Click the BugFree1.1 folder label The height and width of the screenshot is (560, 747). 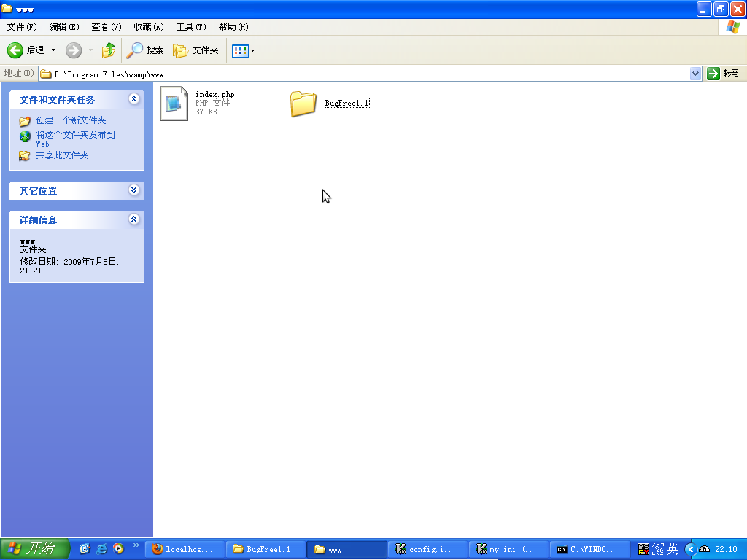coord(347,103)
